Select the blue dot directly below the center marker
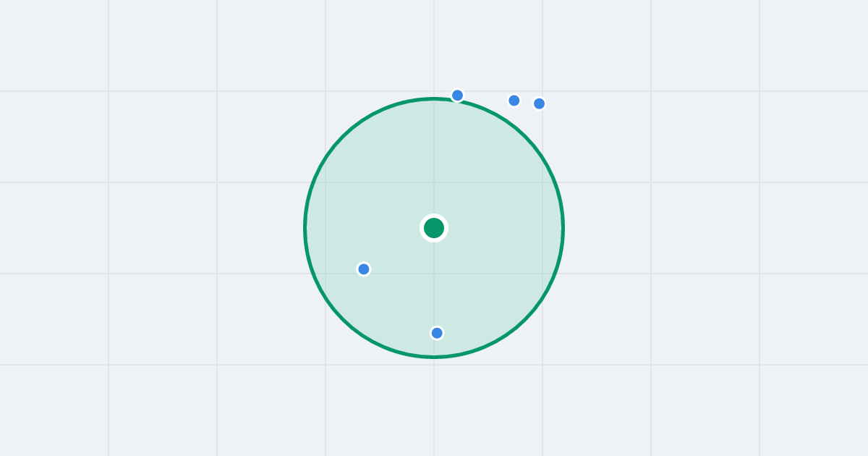Viewport: 868px width, 456px height. (x=437, y=333)
